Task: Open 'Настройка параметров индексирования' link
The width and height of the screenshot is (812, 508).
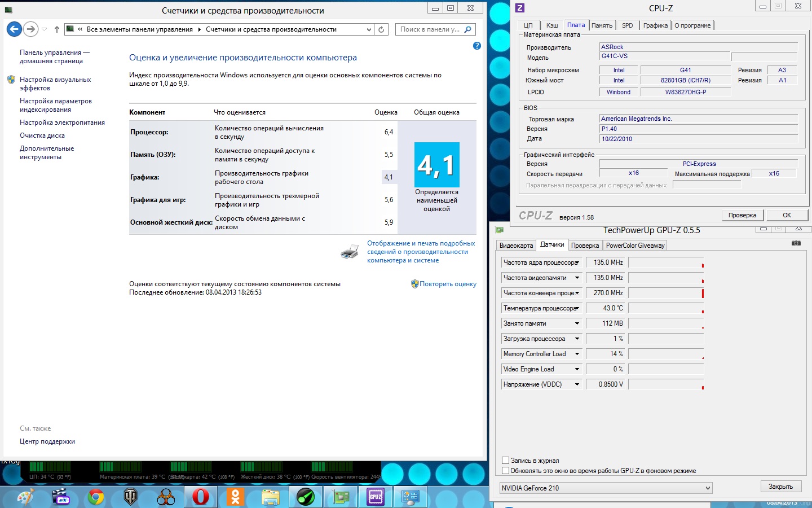Action: 56,105
